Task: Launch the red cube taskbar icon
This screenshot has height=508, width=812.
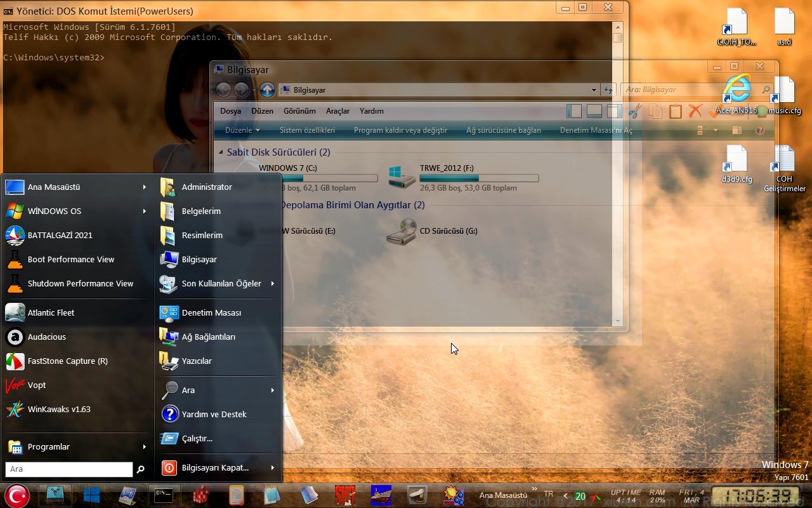Action: pos(201,495)
